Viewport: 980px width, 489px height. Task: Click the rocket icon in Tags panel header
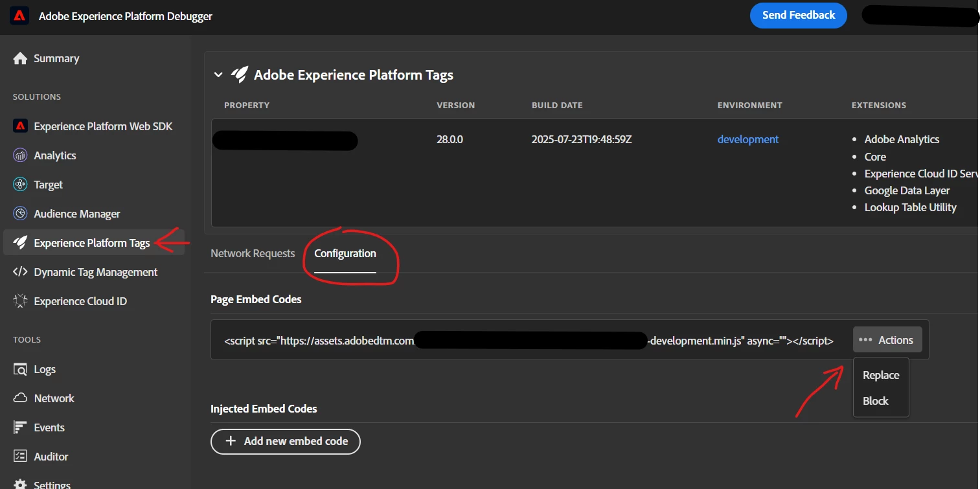click(239, 75)
